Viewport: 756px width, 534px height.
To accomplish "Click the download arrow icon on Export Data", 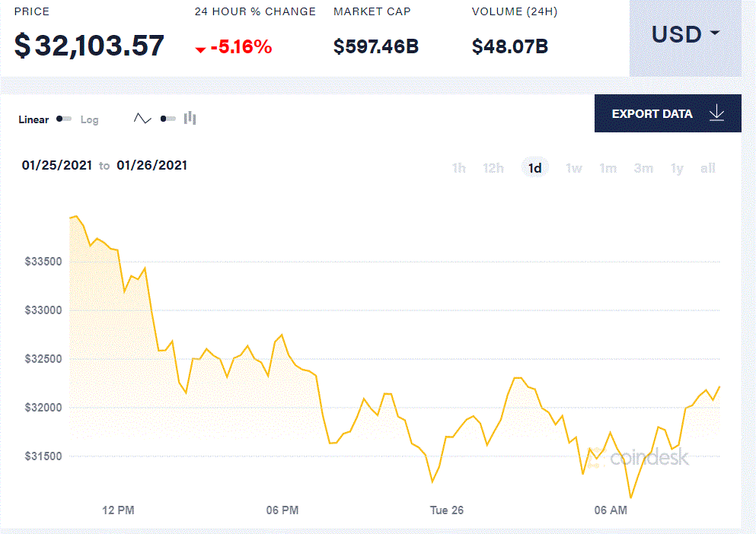I will click(717, 113).
